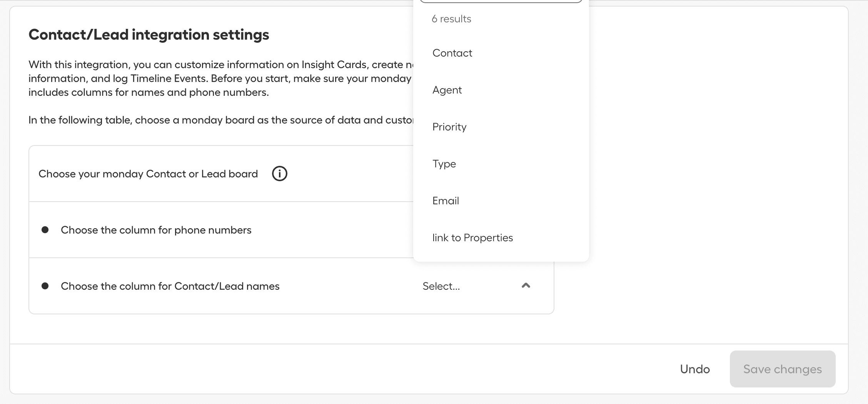Choose Agent in the dropdown results
The width and height of the screenshot is (868, 404).
[x=447, y=90]
